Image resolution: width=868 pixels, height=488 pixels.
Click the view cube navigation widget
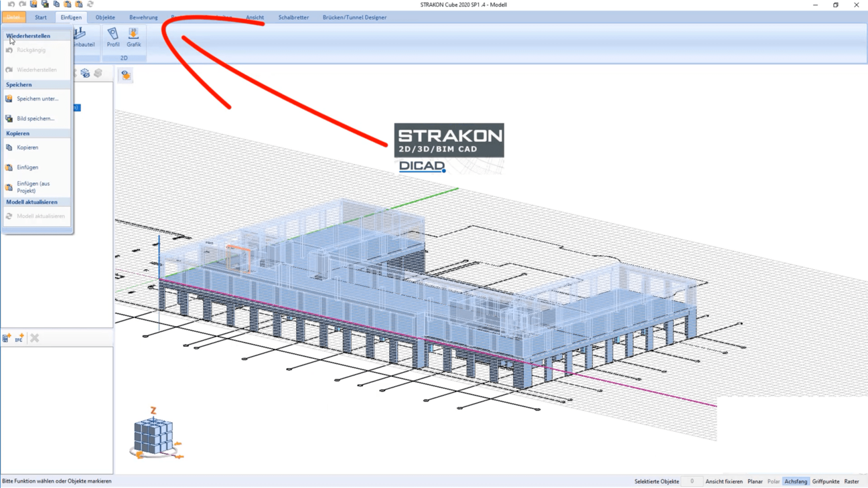(154, 436)
